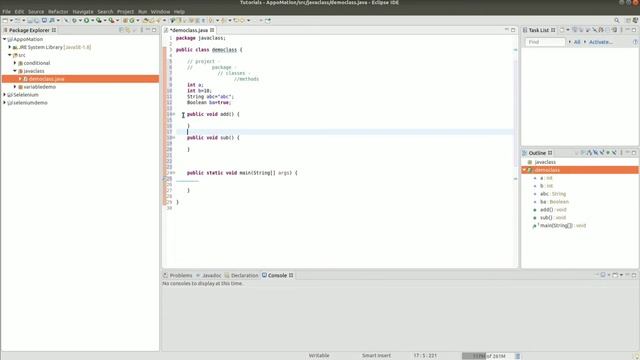
Task: Click the All link in Task List
Action: 577,42
